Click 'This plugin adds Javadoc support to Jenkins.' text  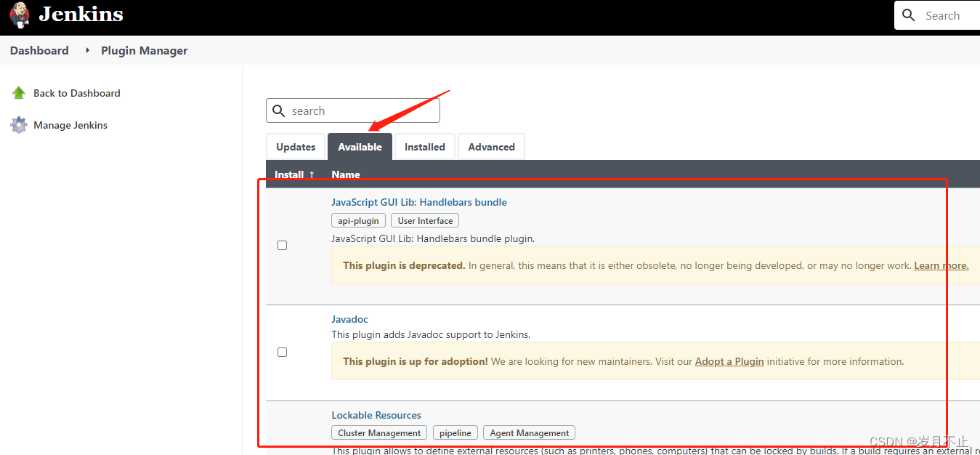point(431,335)
